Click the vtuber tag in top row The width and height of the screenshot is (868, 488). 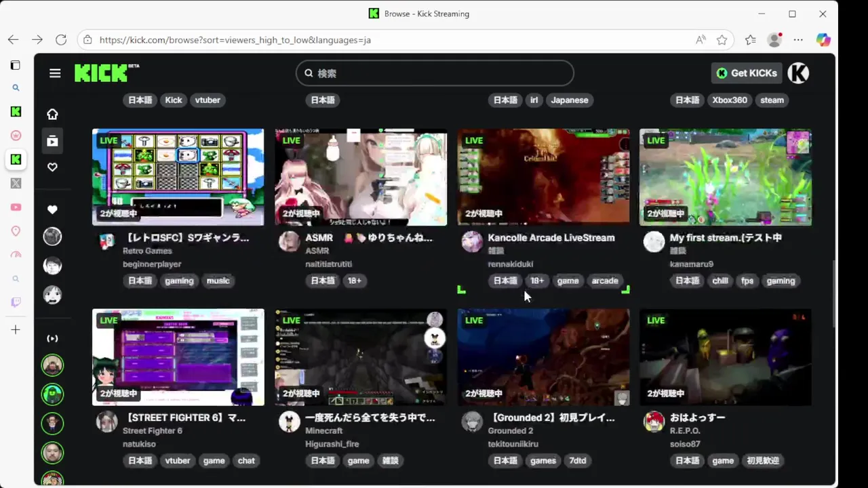pos(208,100)
